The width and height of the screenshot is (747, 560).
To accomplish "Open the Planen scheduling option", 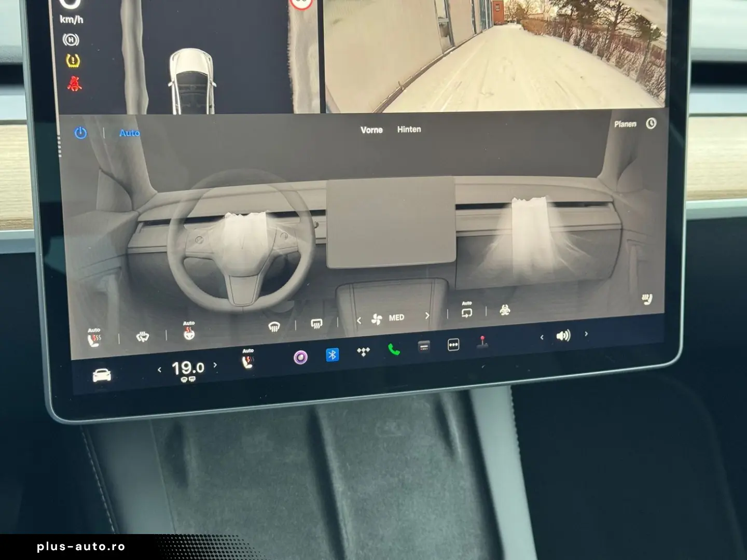I will [626, 124].
